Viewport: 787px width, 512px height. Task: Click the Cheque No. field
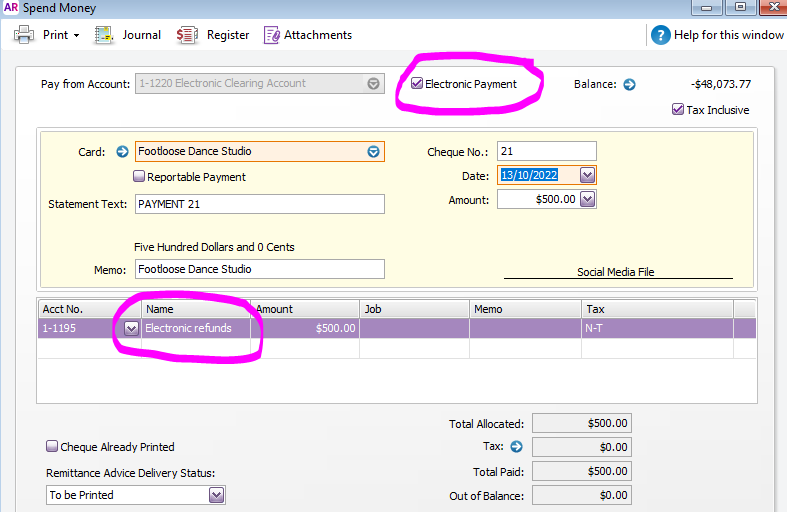coord(546,152)
